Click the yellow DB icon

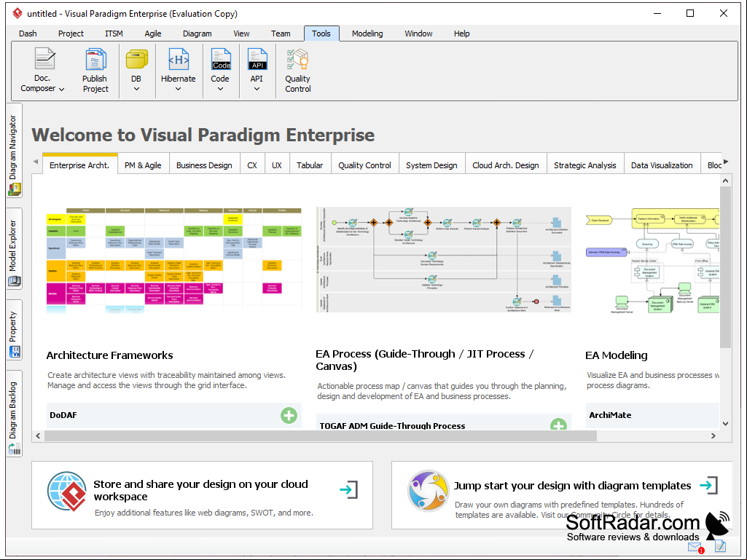(x=137, y=60)
